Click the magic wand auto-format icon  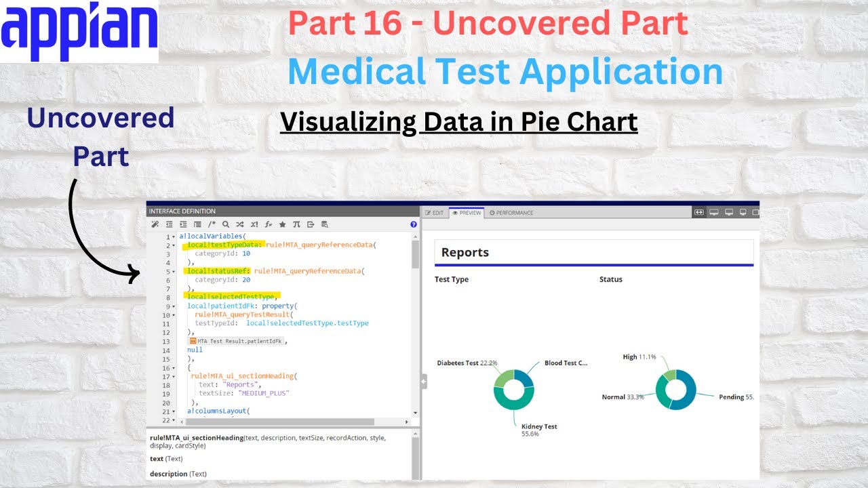pyautogui.click(x=155, y=224)
